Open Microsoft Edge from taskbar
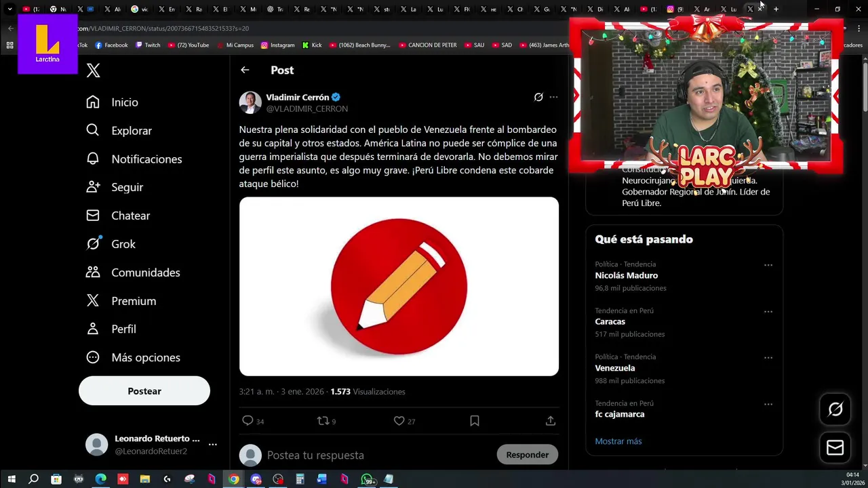The height and width of the screenshot is (488, 868). 100,479
